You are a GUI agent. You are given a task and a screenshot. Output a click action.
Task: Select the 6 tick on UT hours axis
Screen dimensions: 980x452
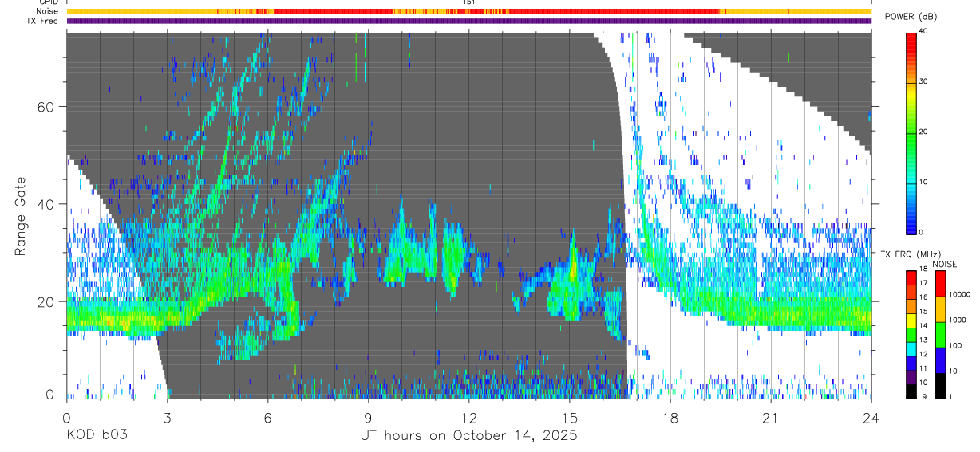[x=267, y=418]
